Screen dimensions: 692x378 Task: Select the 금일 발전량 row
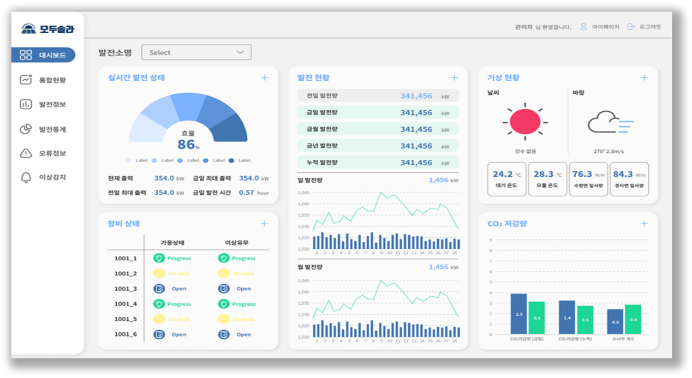378,112
